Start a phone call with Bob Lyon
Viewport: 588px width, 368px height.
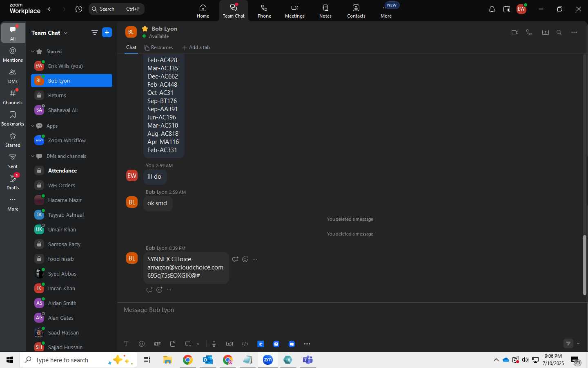pyautogui.click(x=529, y=32)
